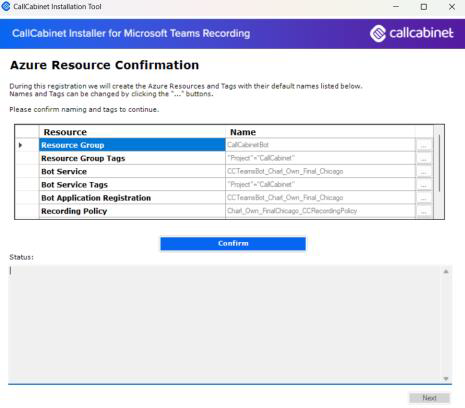Maximize the CallCabinet Installation Tool window
Screen dimensions: 465x408
tap(424, 7)
